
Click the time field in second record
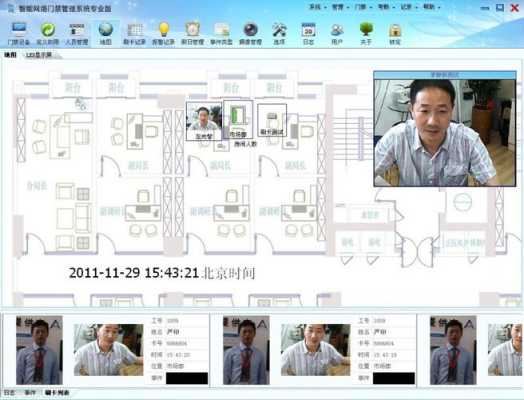(393, 355)
